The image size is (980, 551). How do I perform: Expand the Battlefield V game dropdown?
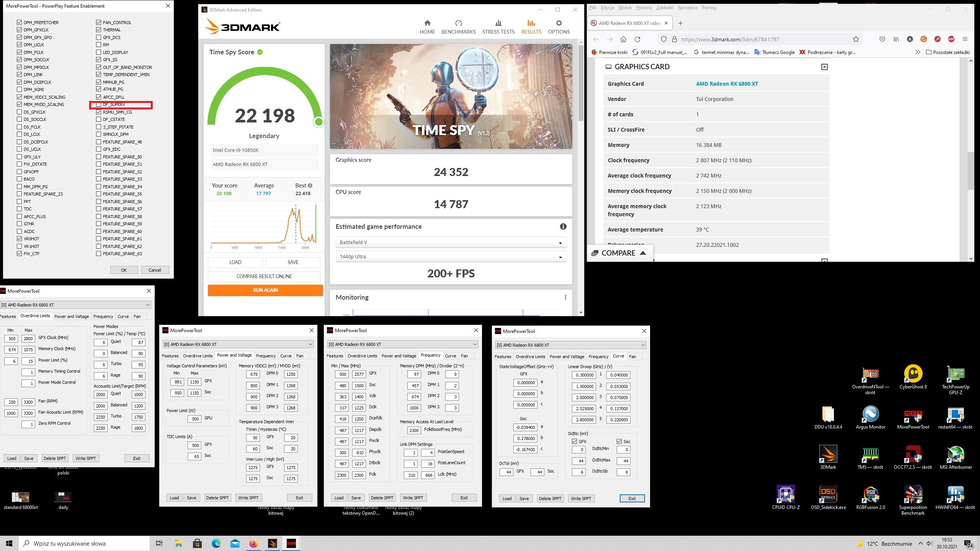[450, 243]
